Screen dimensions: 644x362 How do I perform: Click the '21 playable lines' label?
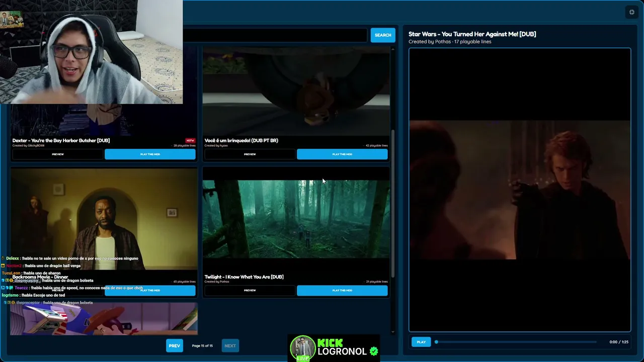coord(377,282)
